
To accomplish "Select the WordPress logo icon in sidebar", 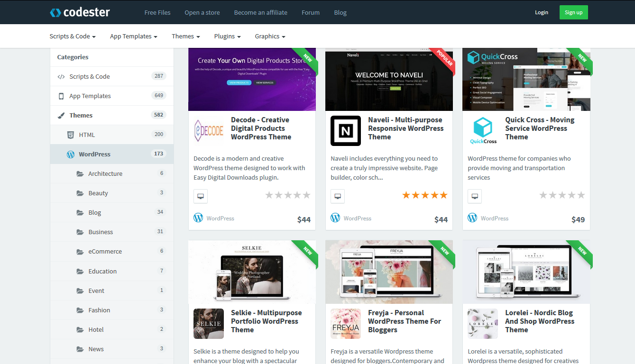I will click(71, 154).
